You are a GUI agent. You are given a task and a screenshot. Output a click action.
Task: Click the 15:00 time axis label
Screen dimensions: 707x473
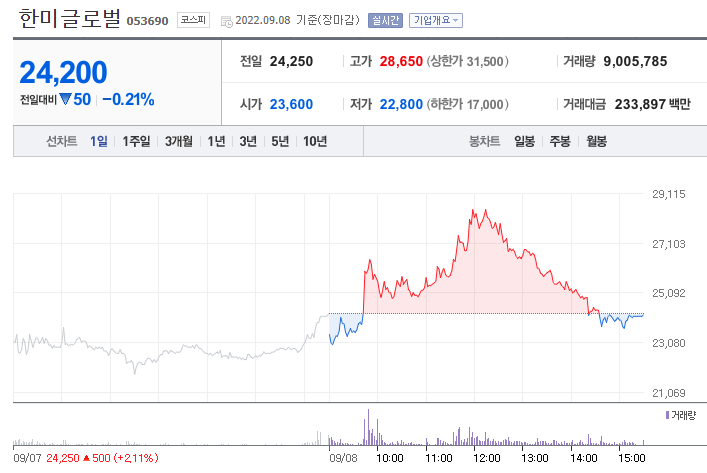pyautogui.click(x=632, y=458)
